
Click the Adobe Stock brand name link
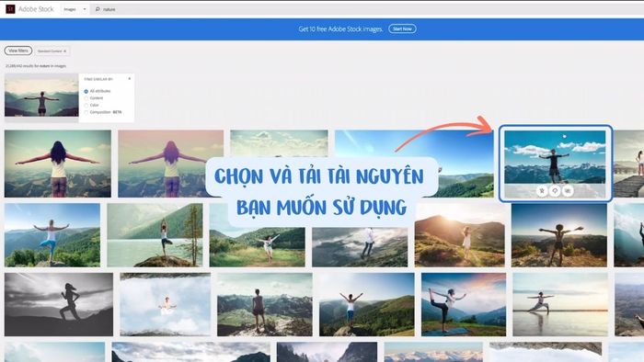click(36, 9)
